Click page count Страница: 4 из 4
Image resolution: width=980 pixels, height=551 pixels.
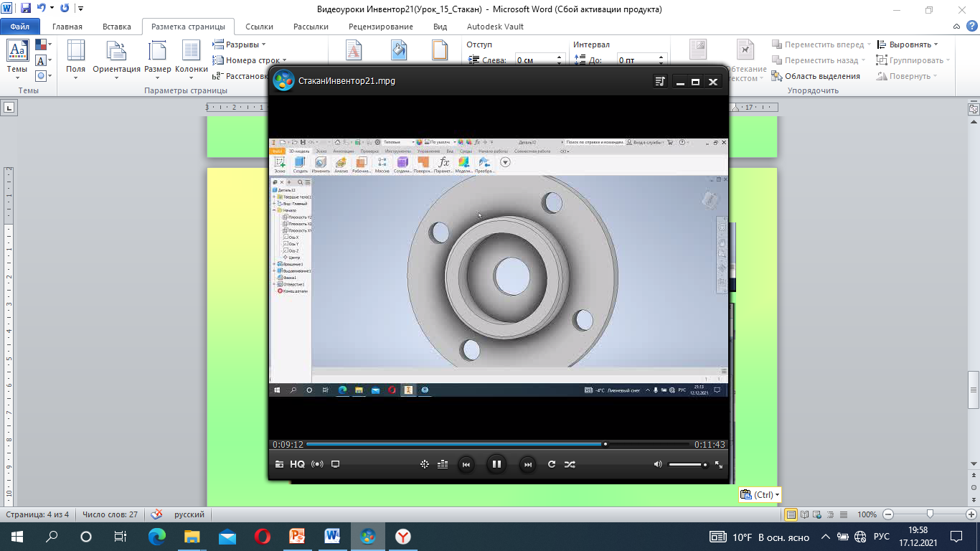(37, 514)
